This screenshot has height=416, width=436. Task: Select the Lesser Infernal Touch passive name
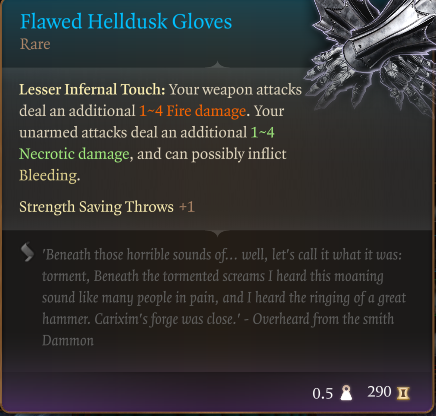coord(92,89)
